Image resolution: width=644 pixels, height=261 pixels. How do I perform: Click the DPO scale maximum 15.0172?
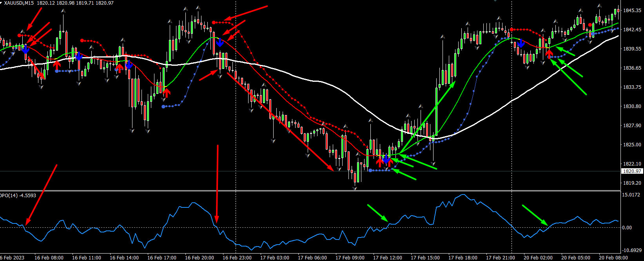[x=631, y=195]
